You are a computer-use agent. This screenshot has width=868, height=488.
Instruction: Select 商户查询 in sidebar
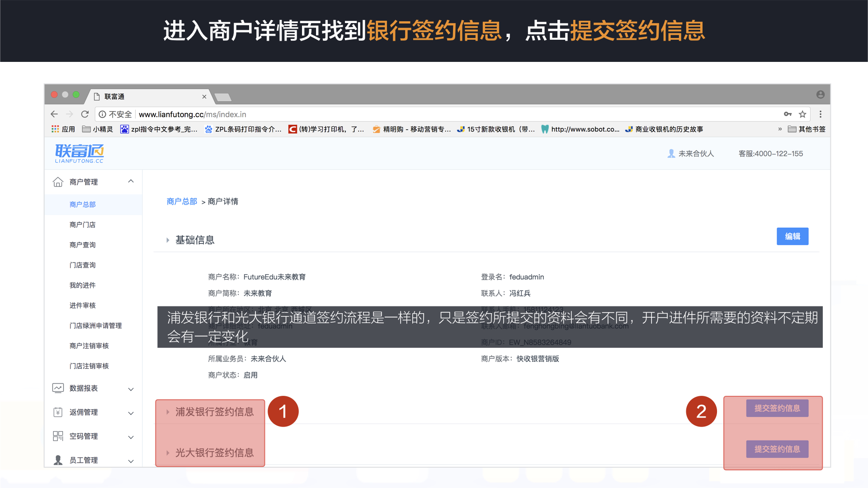point(83,245)
